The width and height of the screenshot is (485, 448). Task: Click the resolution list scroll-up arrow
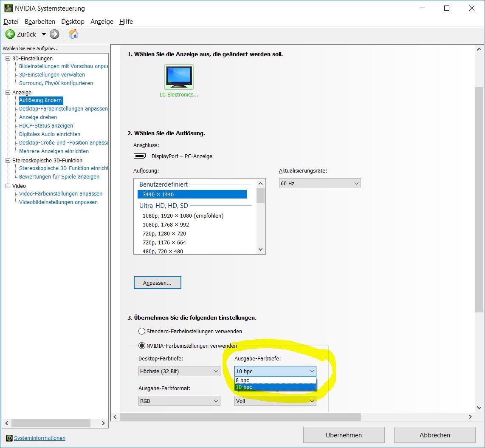pyautogui.click(x=260, y=184)
